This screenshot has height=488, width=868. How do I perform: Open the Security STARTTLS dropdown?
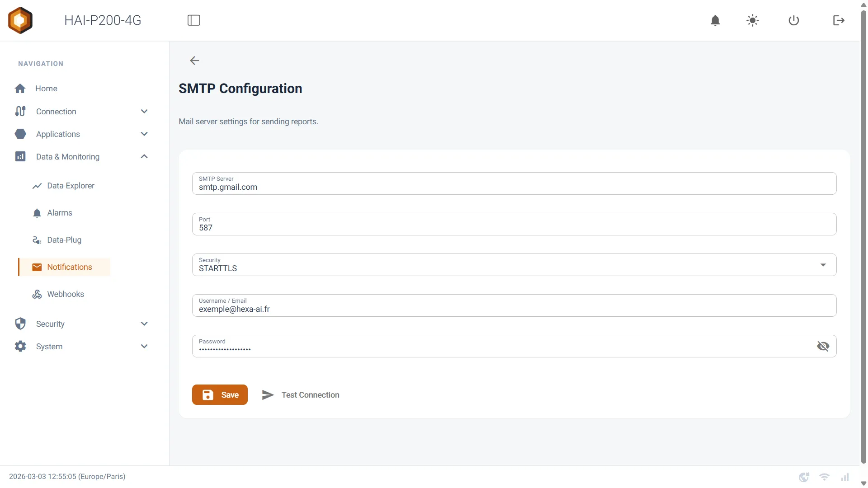(x=514, y=265)
